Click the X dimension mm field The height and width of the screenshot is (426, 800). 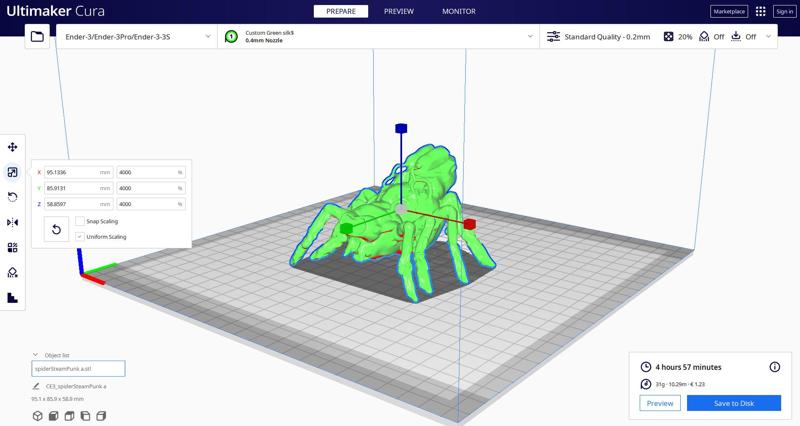(x=79, y=172)
